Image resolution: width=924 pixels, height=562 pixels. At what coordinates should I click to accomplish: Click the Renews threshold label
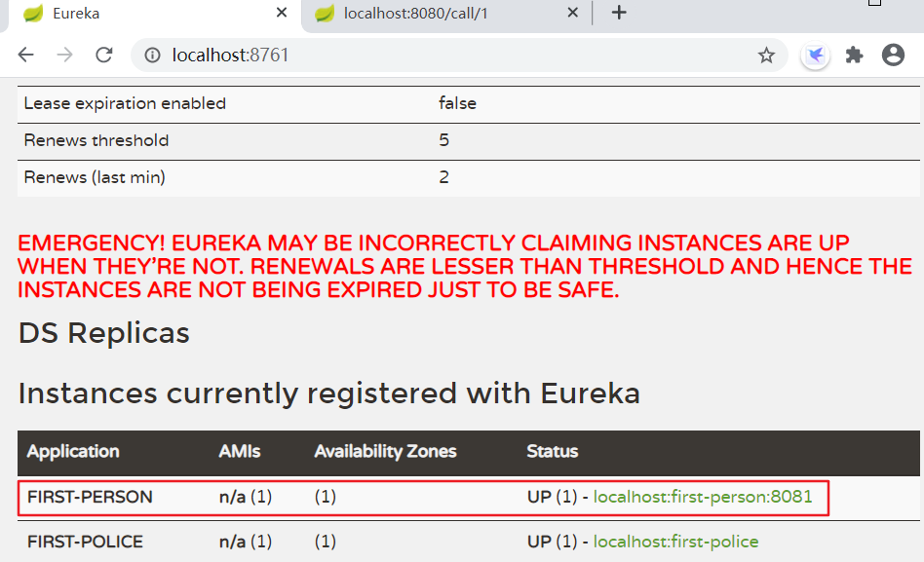tap(96, 140)
